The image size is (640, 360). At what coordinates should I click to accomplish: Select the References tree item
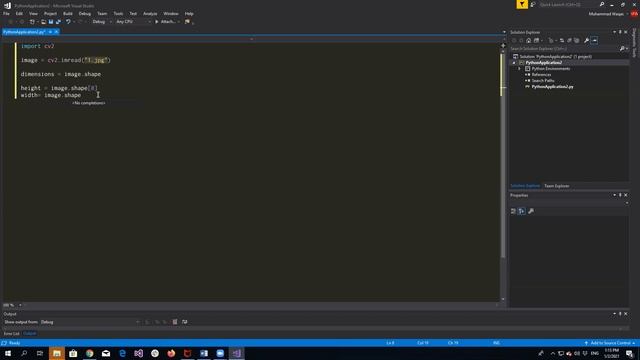[x=541, y=75]
